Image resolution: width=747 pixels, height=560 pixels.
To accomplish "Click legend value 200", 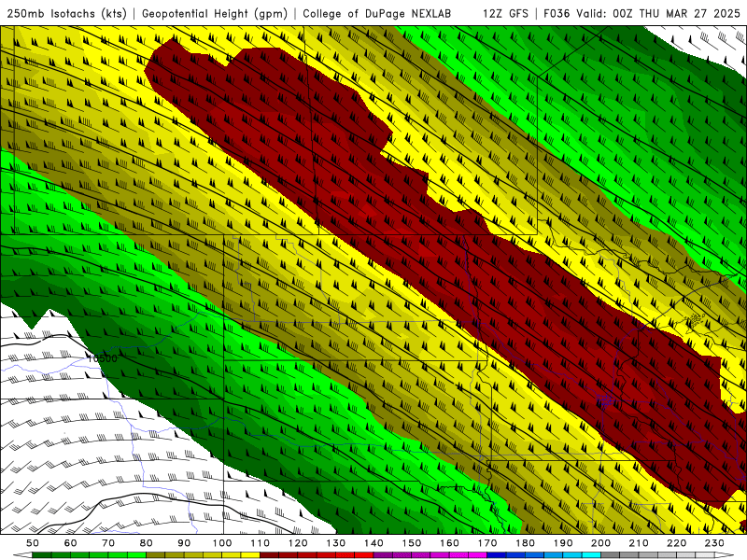I will click(x=600, y=543).
